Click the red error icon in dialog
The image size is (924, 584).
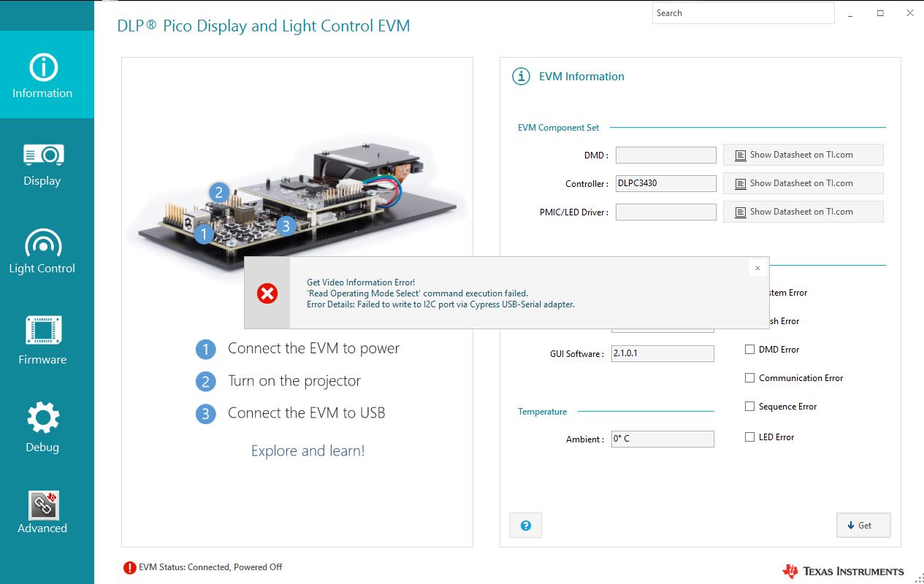[x=267, y=293]
